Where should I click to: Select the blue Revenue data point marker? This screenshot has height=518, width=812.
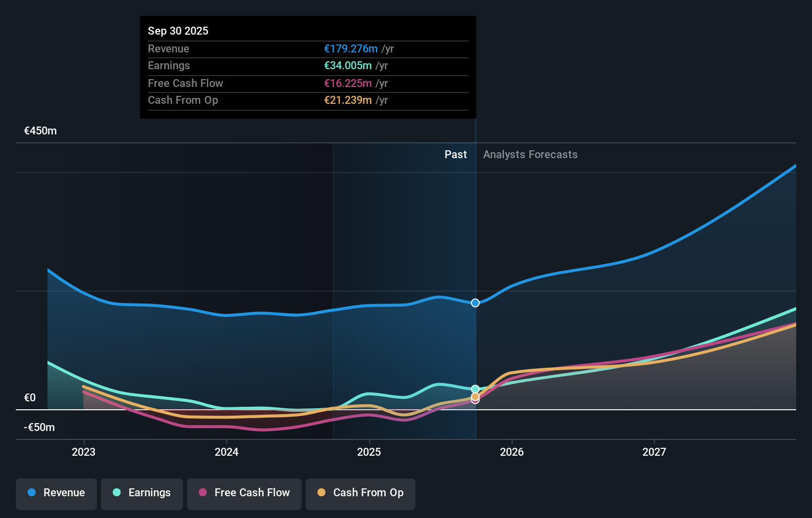tap(475, 303)
